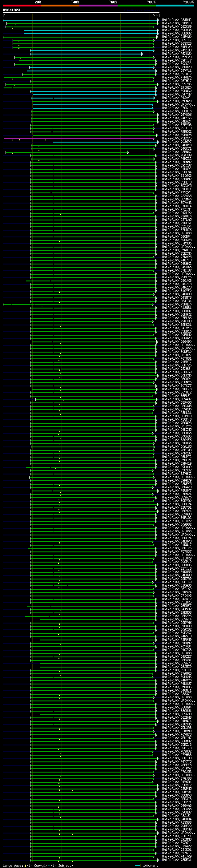
Task: Select the UniRef100_A4HNZ4 label
Action: point(177,721)
